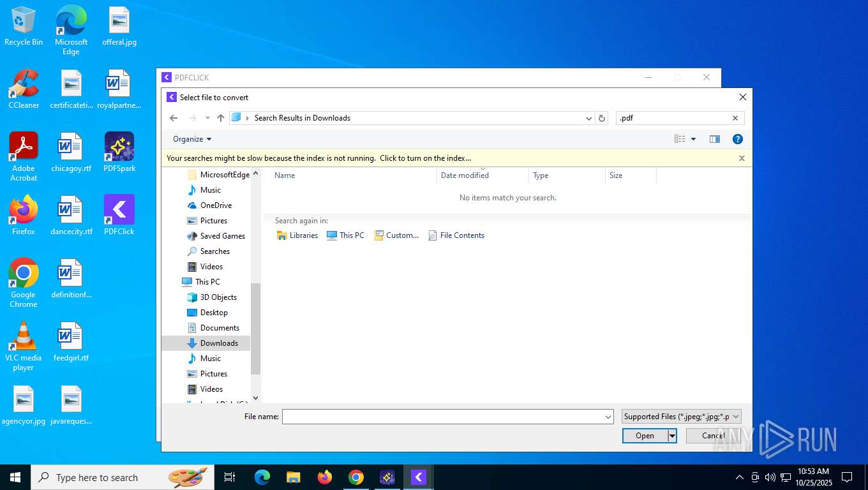Open Supported Files type dropdown
868x490 pixels.
tap(682, 417)
